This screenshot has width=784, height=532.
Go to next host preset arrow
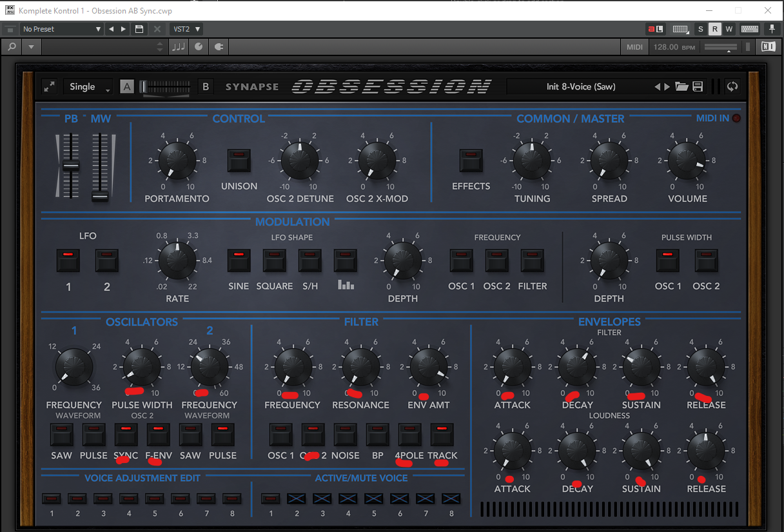click(123, 29)
